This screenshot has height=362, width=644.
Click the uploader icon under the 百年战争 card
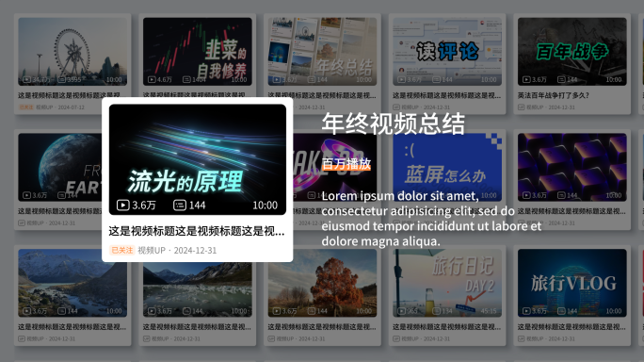coord(521,107)
